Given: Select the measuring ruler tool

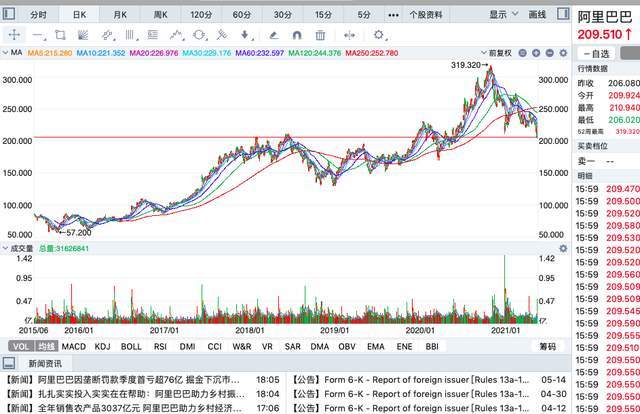Looking at the screenshot, I should click(x=222, y=35).
